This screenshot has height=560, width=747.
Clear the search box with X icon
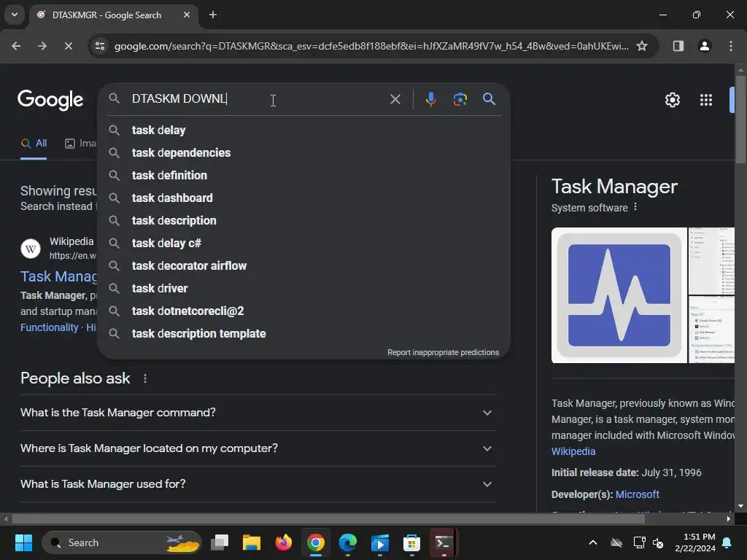395,99
